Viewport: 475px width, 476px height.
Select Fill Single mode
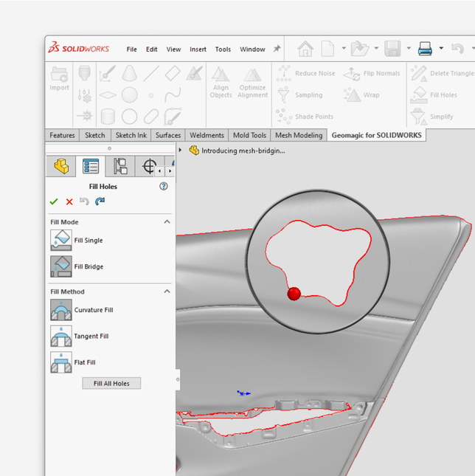point(77,240)
